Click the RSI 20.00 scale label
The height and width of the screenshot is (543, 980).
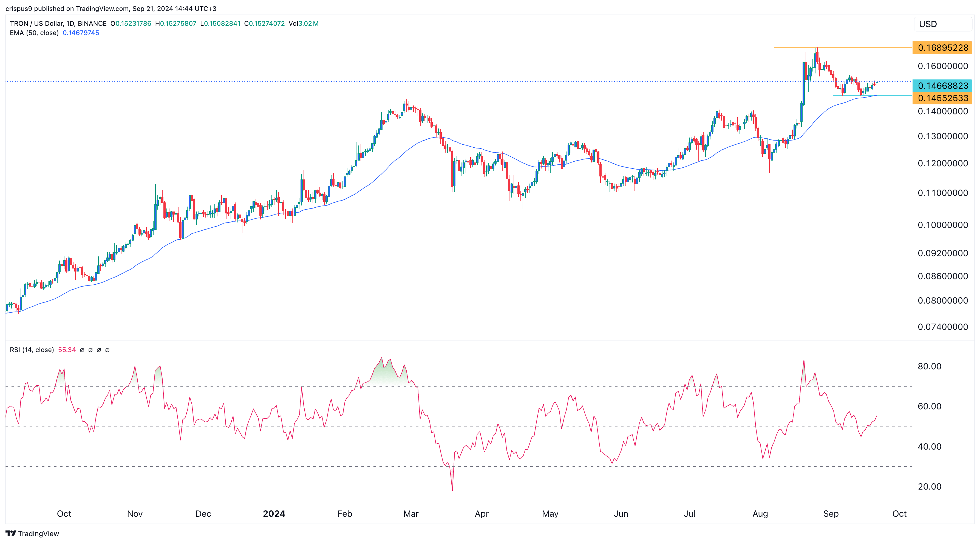929,486
